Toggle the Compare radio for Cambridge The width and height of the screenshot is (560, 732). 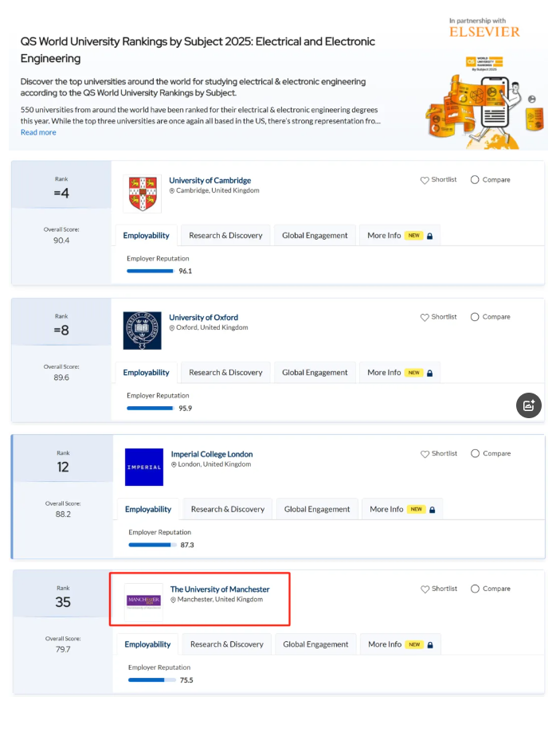pos(475,180)
